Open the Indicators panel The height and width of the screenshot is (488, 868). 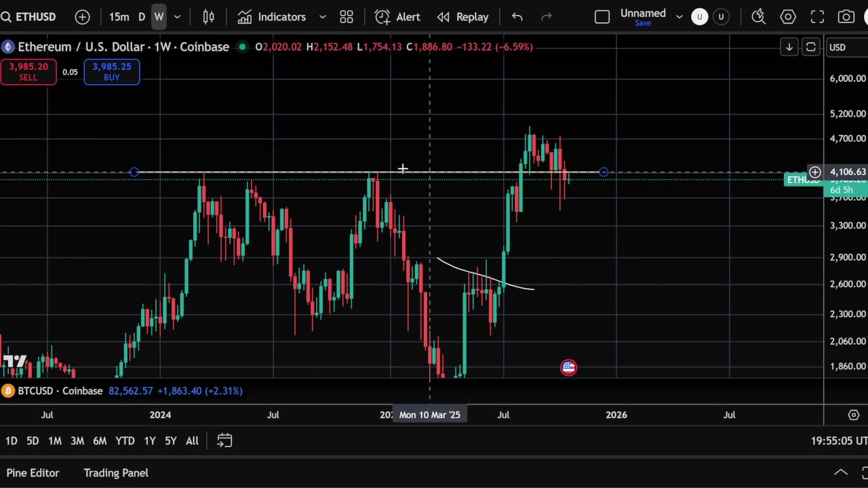[x=272, y=17]
